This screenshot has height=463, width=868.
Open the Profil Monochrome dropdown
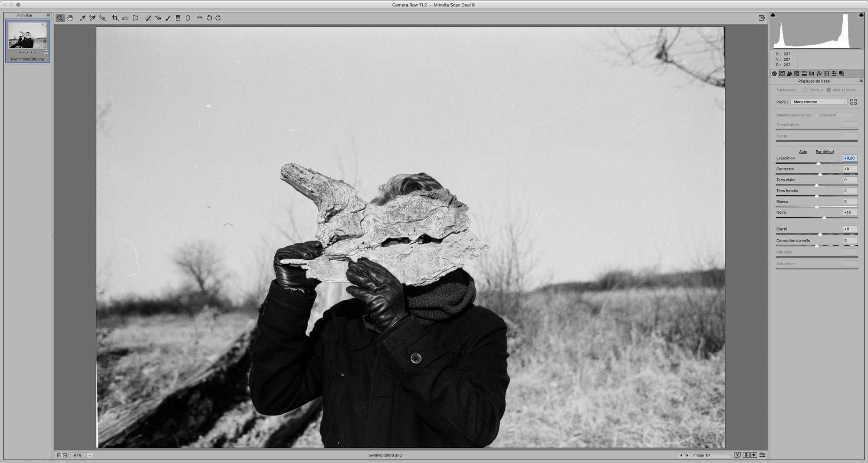(x=819, y=102)
